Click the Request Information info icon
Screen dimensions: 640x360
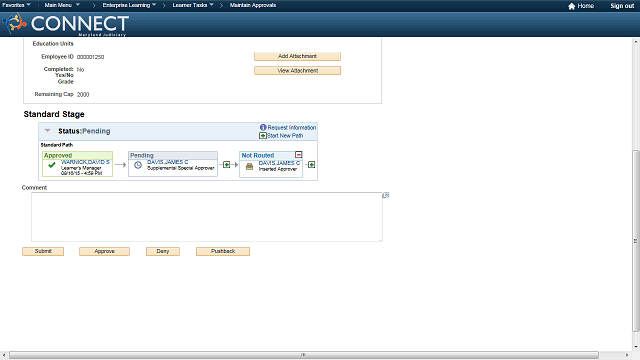point(263,127)
